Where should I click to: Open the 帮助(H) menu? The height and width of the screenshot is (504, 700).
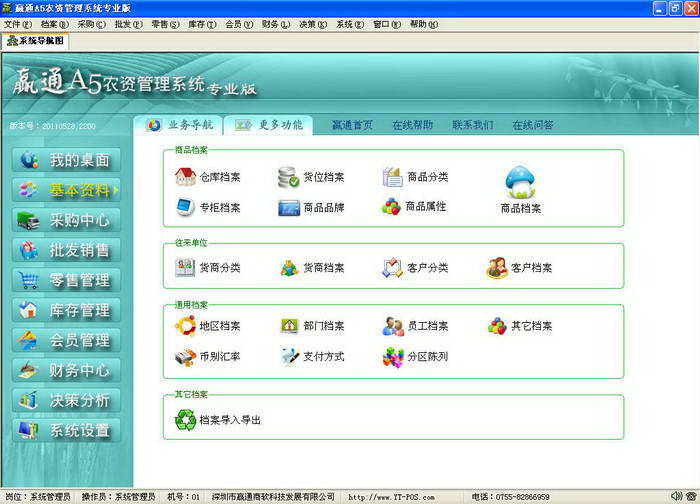click(424, 24)
